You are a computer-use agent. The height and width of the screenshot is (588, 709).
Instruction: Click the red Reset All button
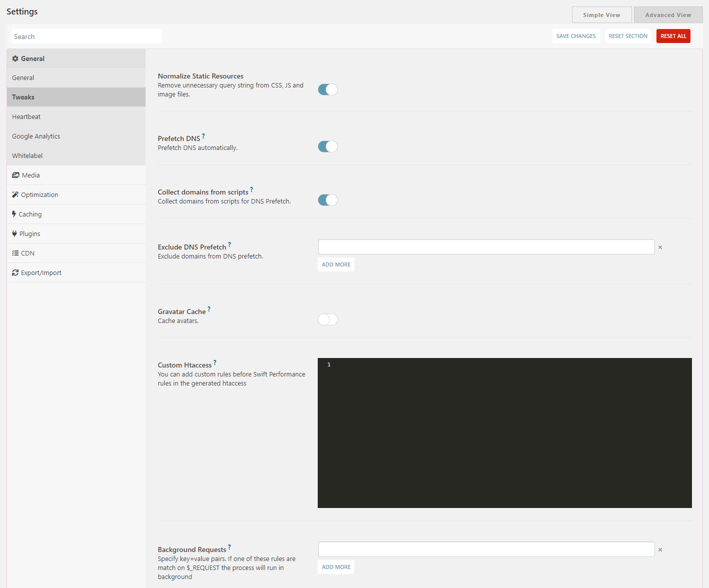tap(673, 36)
